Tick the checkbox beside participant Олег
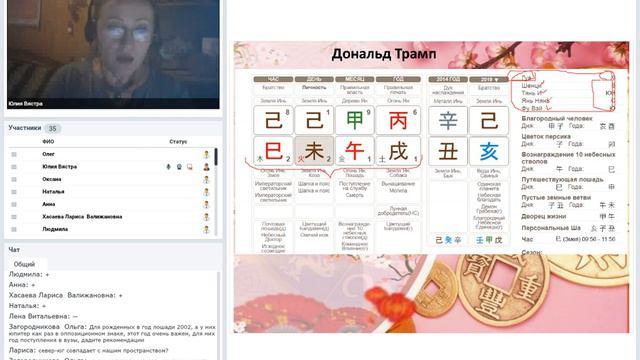Viewport: 640px width, 360px height. coord(14,154)
